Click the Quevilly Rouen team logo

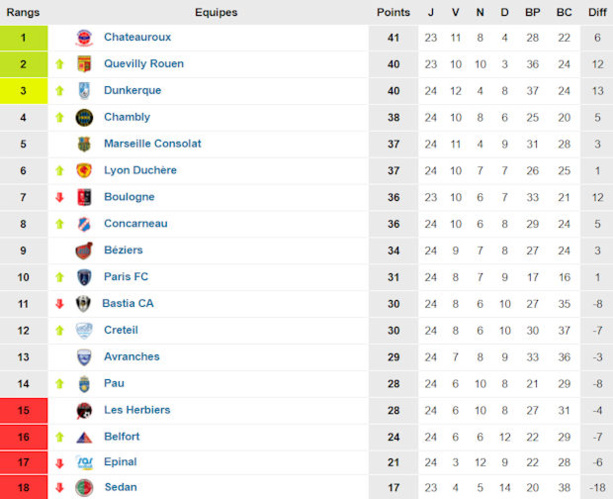click(85, 64)
